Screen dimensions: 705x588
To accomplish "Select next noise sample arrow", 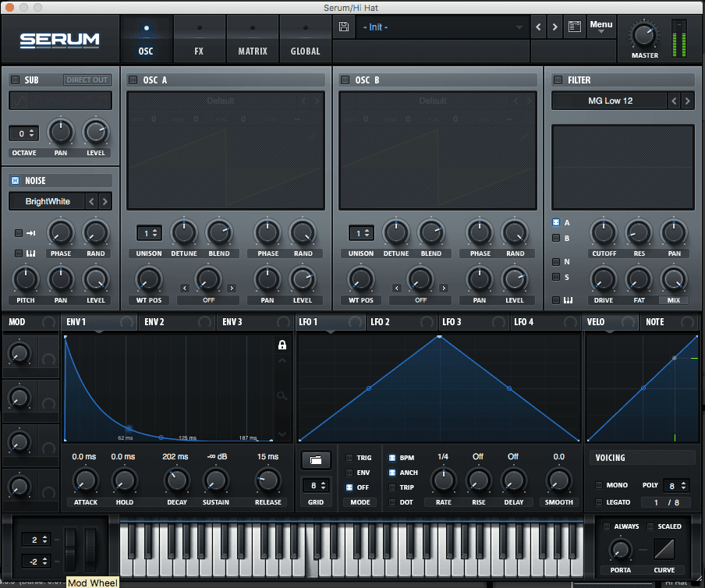I will coord(105,201).
